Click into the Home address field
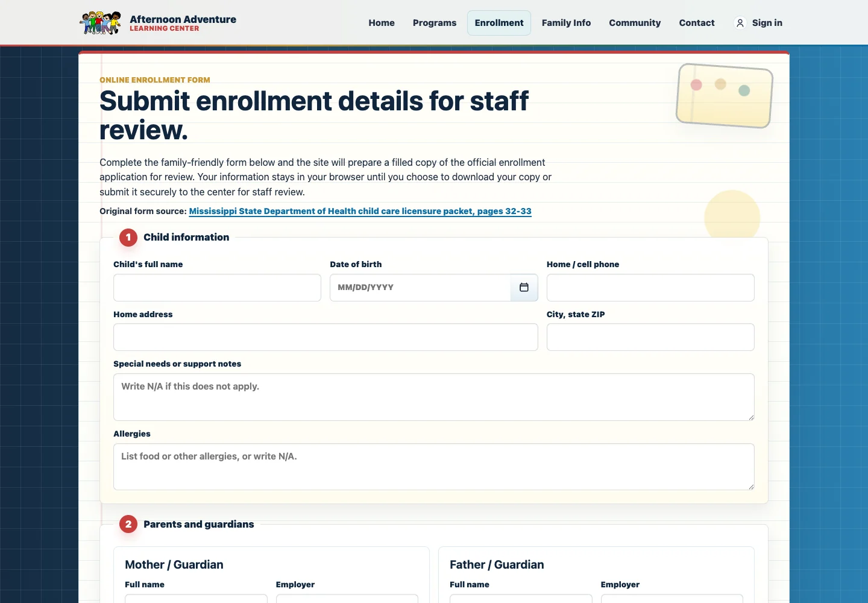Image resolution: width=868 pixels, height=603 pixels. click(325, 337)
